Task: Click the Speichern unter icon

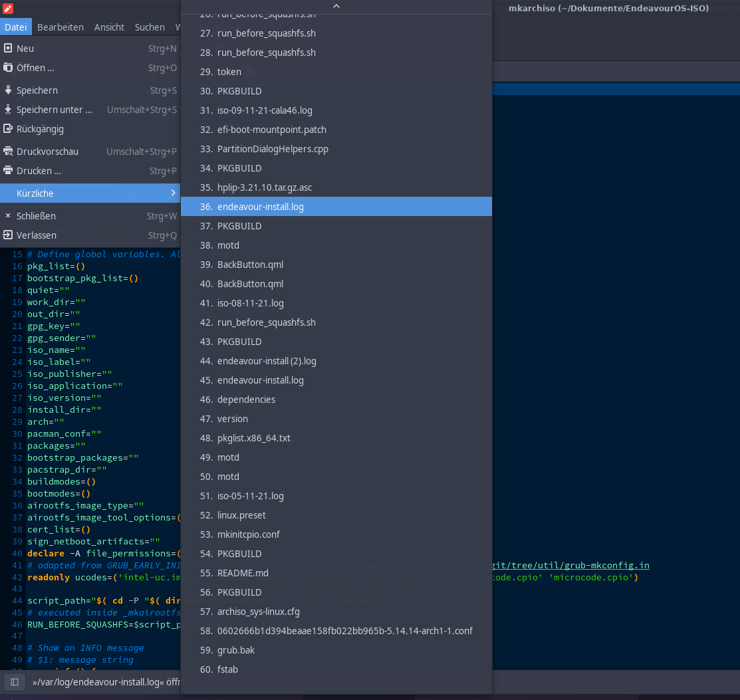Action: click(x=8, y=110)
